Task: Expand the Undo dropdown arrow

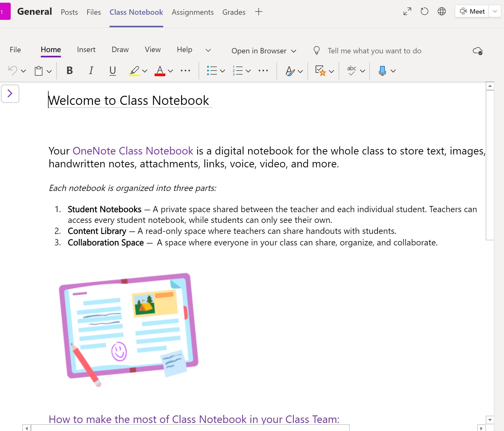Action: point(23,71)
